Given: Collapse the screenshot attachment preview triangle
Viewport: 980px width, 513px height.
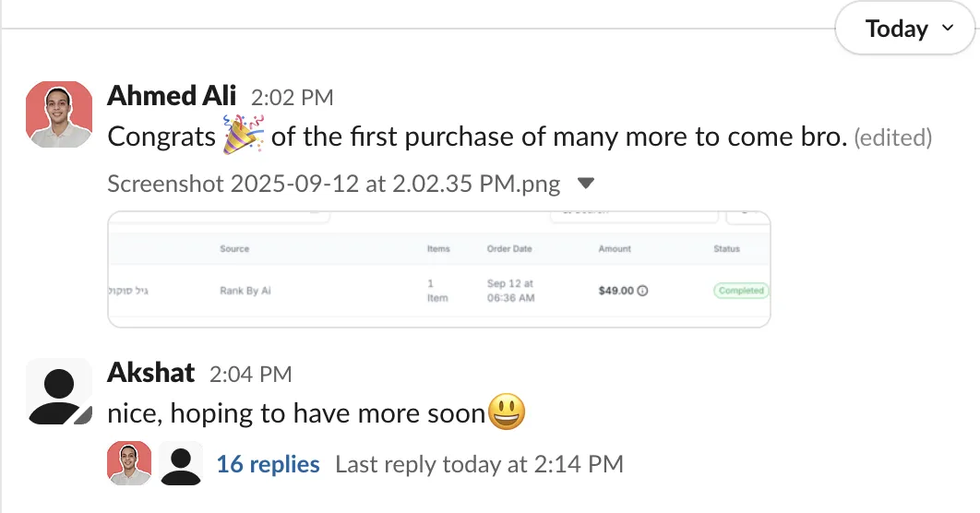Looking at the screenshot, I should 585,184.
